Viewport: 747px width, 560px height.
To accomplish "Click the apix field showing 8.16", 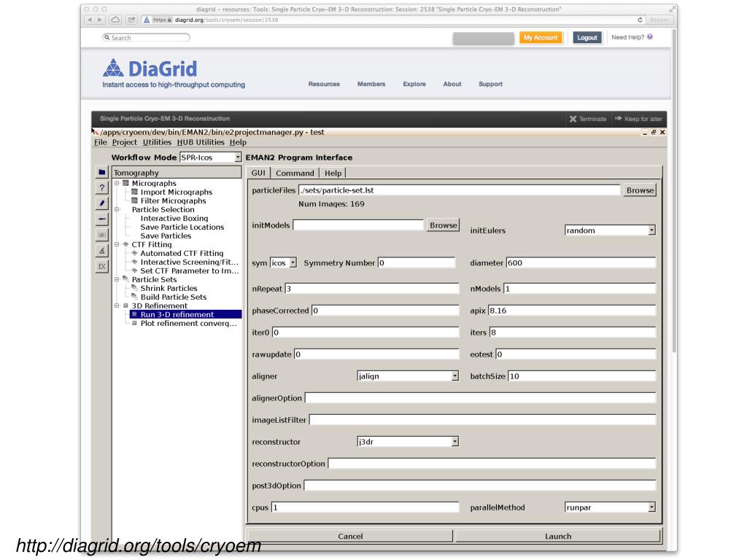I will tap(572, 311).
